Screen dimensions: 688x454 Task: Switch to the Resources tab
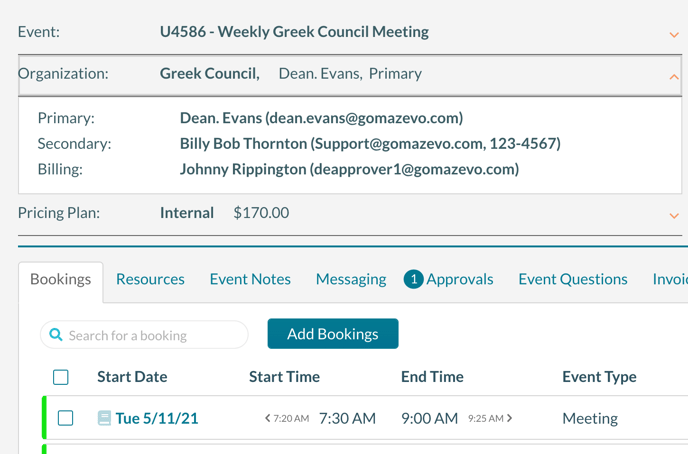[x=150, y=279]
